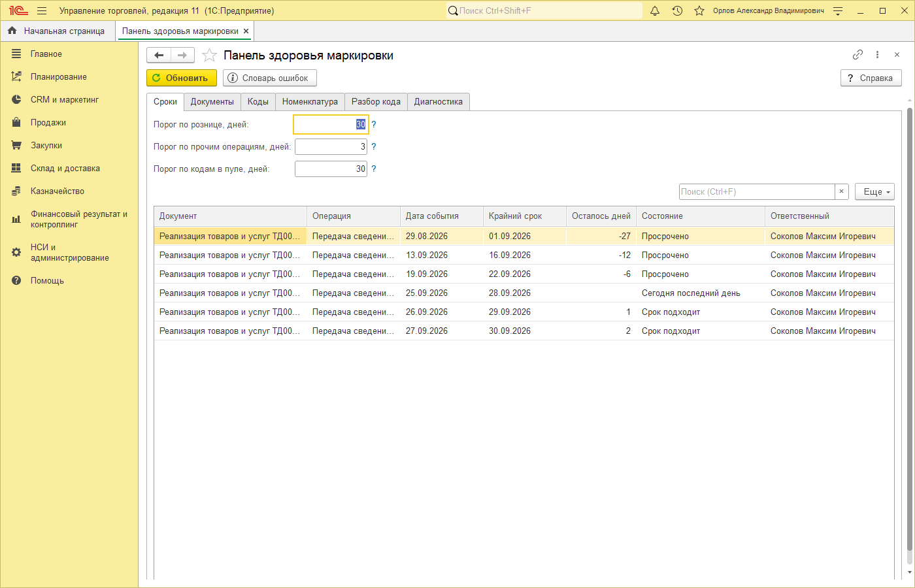
Task: Switch to the Номенклатура tab
Action: (x=310, y=101)
